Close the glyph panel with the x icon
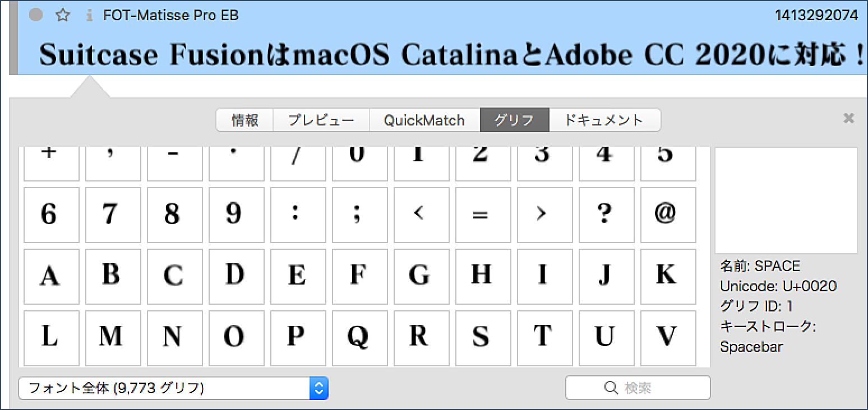868x410 pixels. pos(849,118)
